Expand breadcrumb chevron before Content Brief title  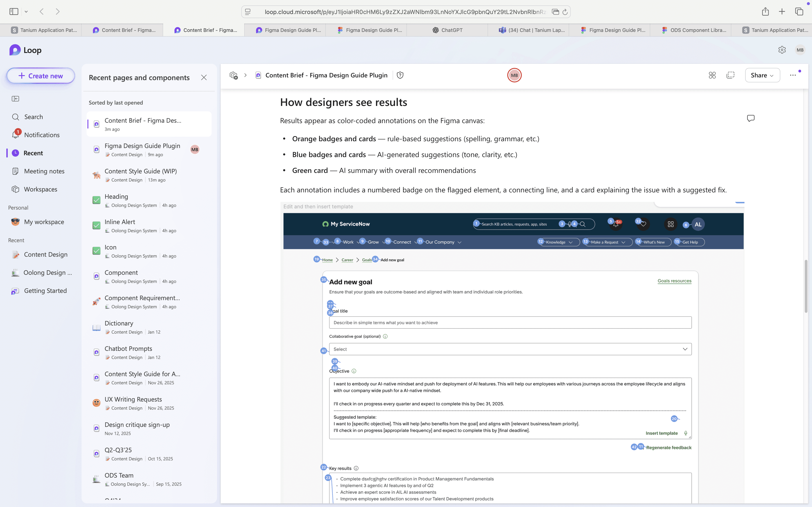[x=245, y=75]
